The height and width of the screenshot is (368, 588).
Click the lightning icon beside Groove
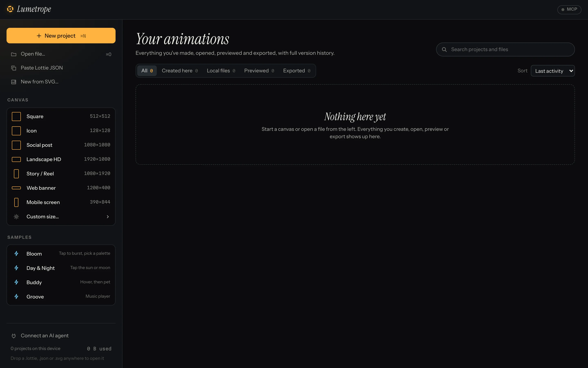tap(16, 297)
